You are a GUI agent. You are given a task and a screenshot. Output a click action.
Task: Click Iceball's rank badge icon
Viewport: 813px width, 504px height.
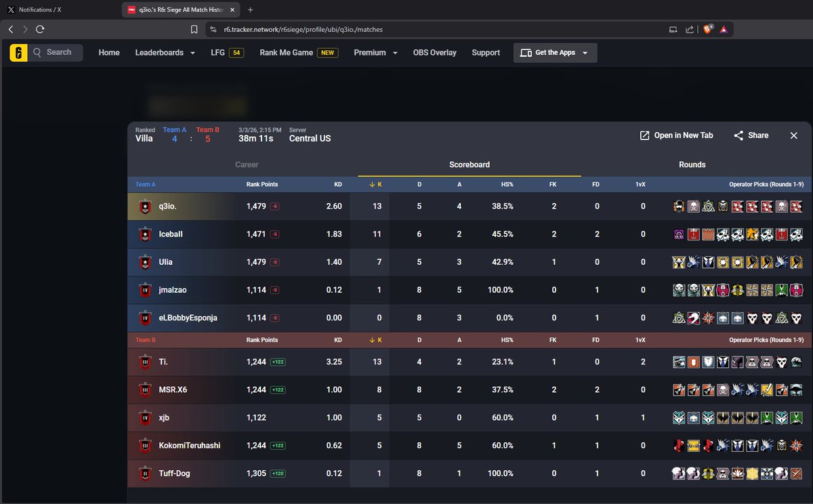(x=144, y=234)
